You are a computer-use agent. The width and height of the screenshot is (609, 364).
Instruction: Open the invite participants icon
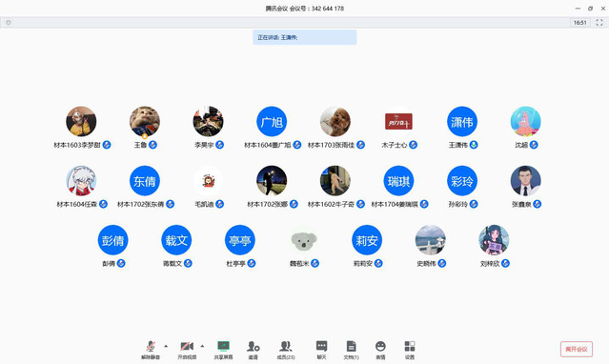[x=254, y=350]
